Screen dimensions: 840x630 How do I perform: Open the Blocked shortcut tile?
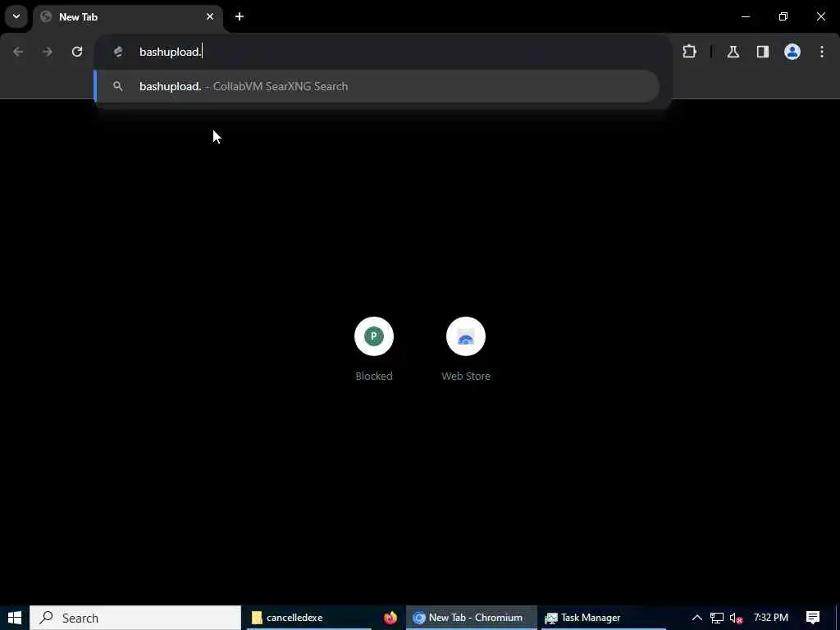click(x=374, y=336)
